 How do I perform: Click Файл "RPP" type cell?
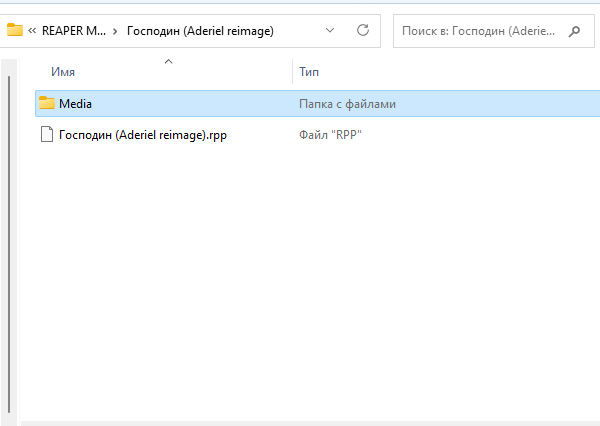330,135
